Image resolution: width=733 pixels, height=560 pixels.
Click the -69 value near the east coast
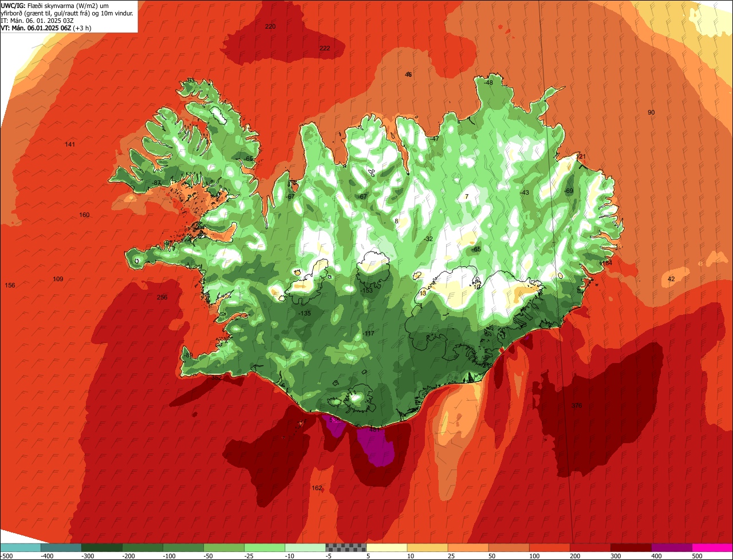click(569, 191)
